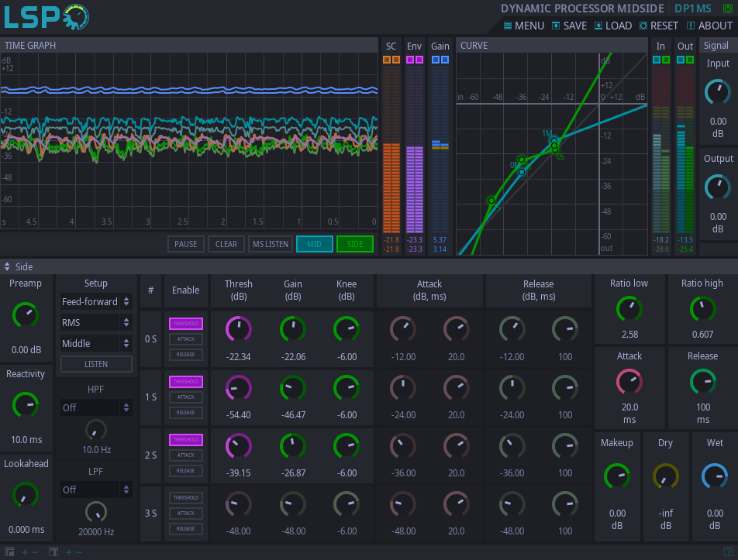Image resolution: width=738 pixels, height=560 pixels.
Task: Click the Signal Input knob
Action: 718,92
